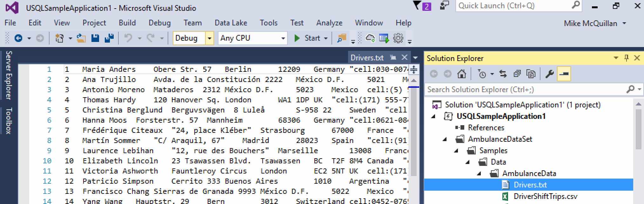Click the Open File folder icon
This screenshot has width=644, height=204.
click(x=81, y=38)
